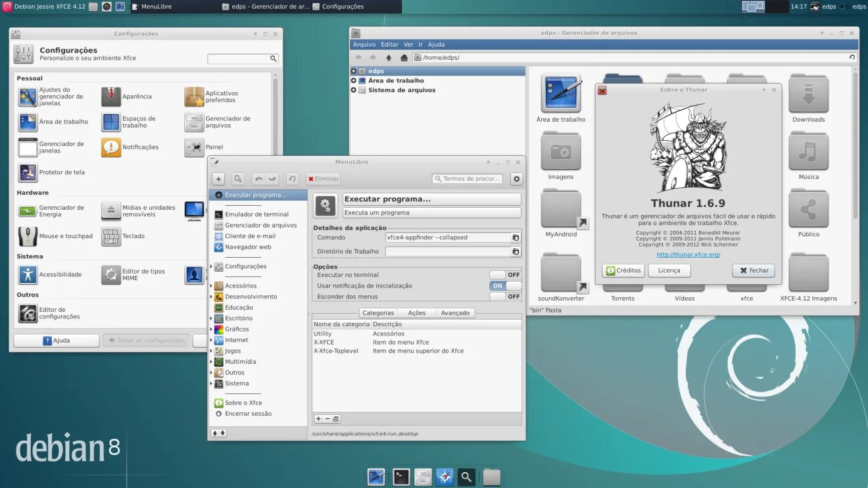
Task: Go to parent folder in Thunar toolbar
Action: coord(389,58)
